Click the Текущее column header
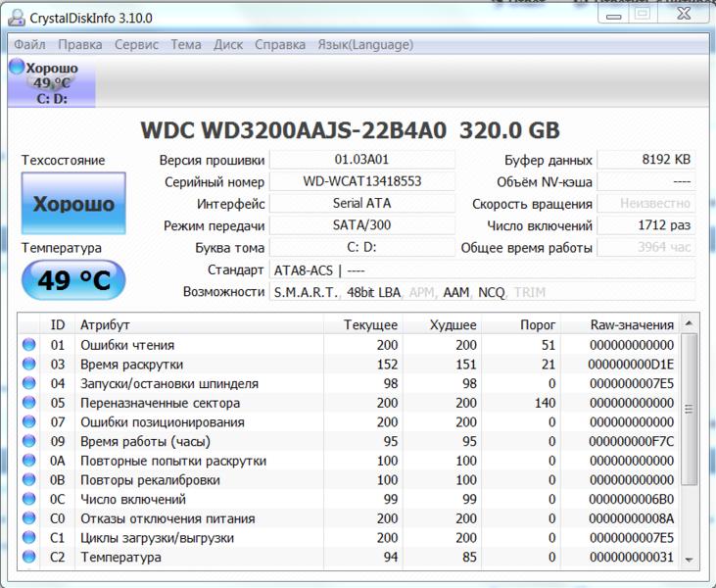Screen dimensions: 716x588 [363, 324]
